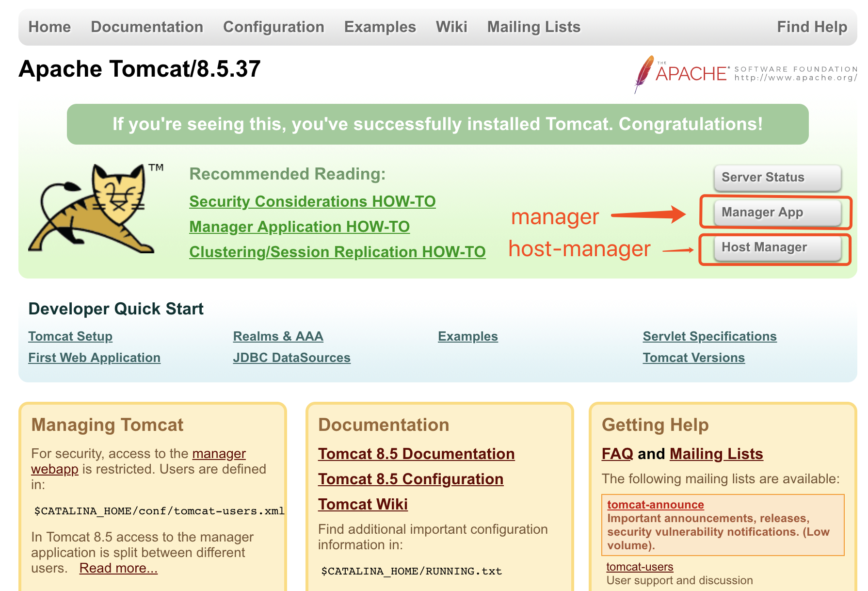Open the First Web Application link

94,358
